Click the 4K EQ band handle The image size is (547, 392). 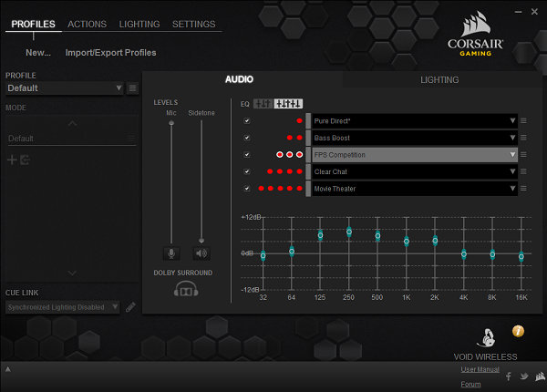464,254
